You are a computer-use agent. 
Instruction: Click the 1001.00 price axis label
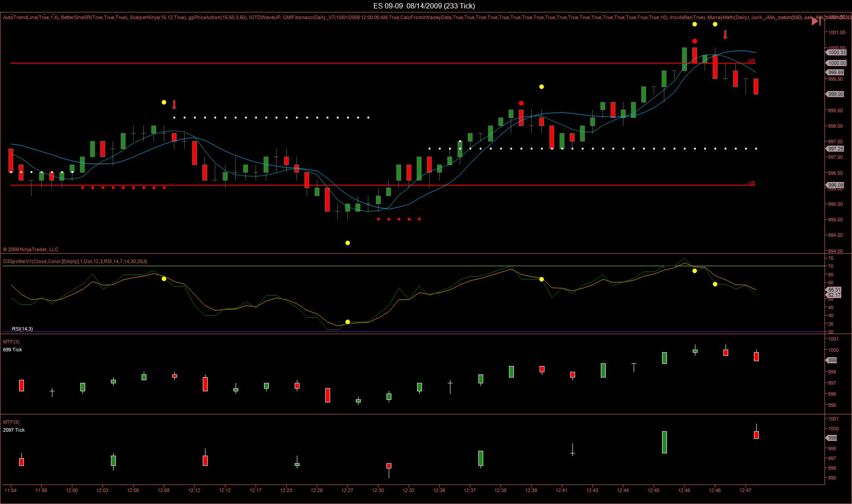[x=836, y=32]
